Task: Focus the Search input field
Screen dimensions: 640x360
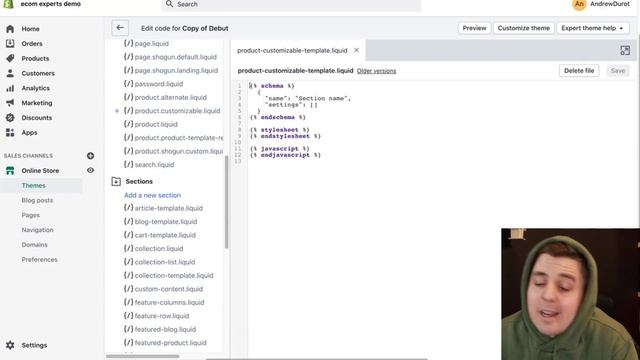Action: pos(291,4)
